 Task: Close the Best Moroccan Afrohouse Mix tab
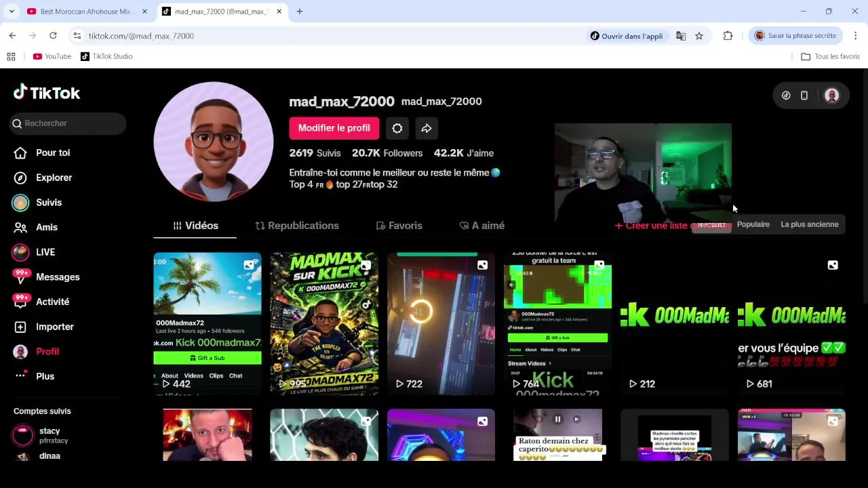(x=144, y=12)
